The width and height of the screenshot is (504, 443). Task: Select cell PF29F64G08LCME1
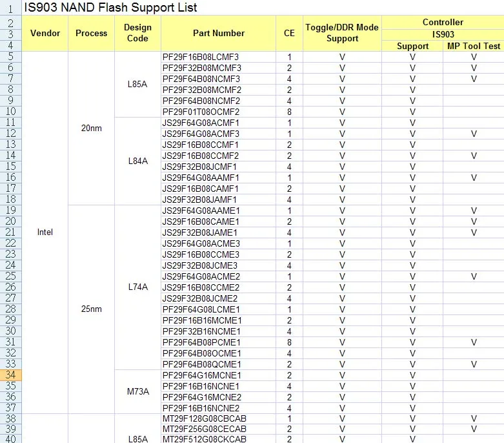click(218, 309)
